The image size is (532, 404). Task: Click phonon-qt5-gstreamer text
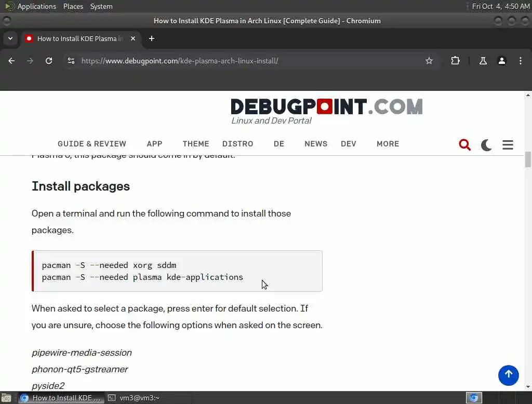pos(79,369)
